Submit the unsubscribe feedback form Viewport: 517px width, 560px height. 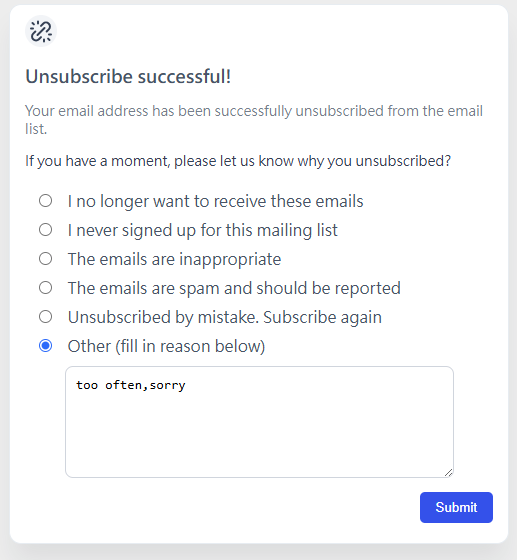456,508
